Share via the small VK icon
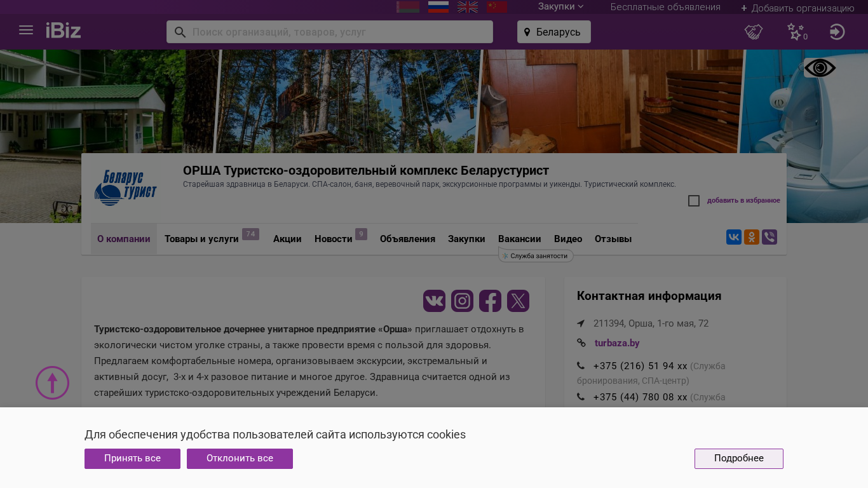This screenshot has width=868, height=488. pos(734,237)
